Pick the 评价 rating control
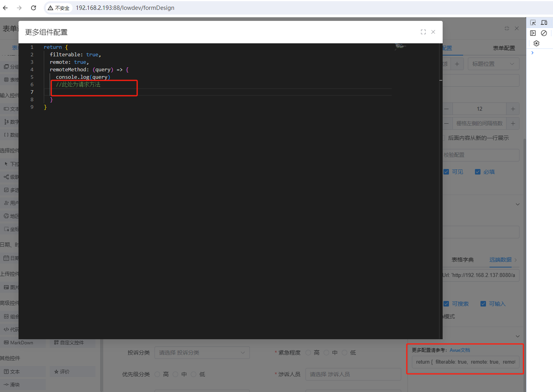The image size is (553, 392). (73, 372)
